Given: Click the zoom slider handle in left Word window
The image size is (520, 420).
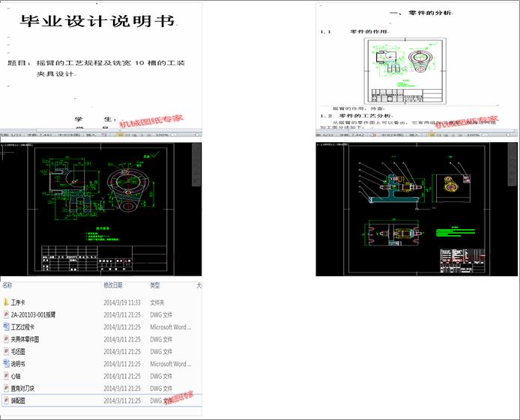Looking at the screenshot, I should click(x=197, y=135).
